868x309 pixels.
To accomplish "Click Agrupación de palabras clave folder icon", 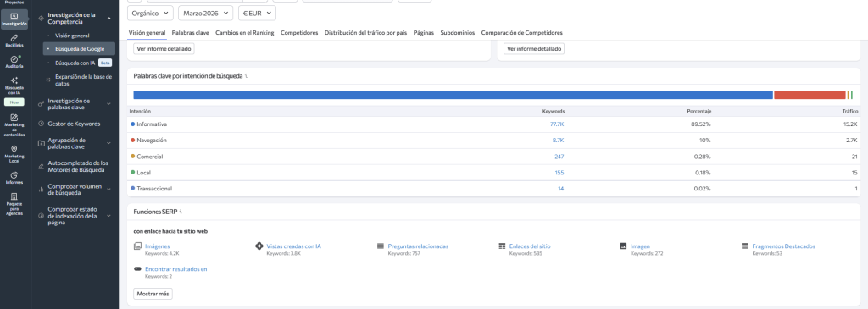I will [x=41, y=143].
